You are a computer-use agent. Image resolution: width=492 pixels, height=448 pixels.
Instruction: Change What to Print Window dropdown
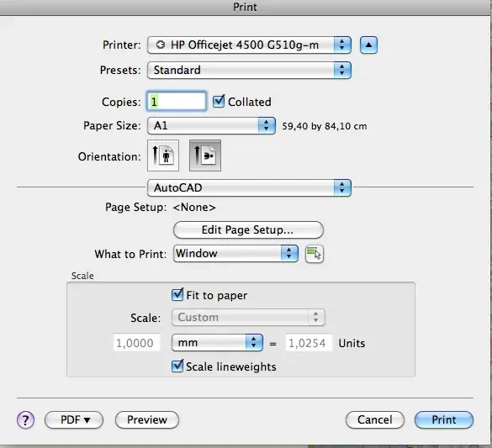235,253
